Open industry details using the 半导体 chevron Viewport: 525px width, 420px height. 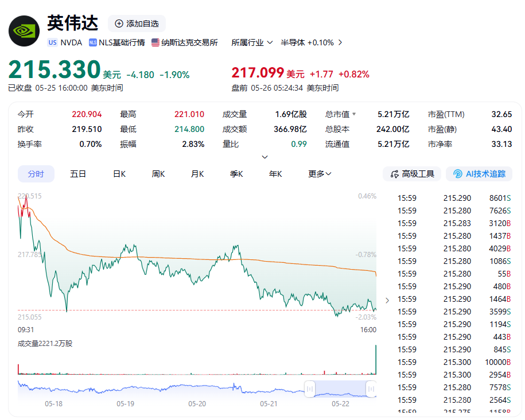340,42
